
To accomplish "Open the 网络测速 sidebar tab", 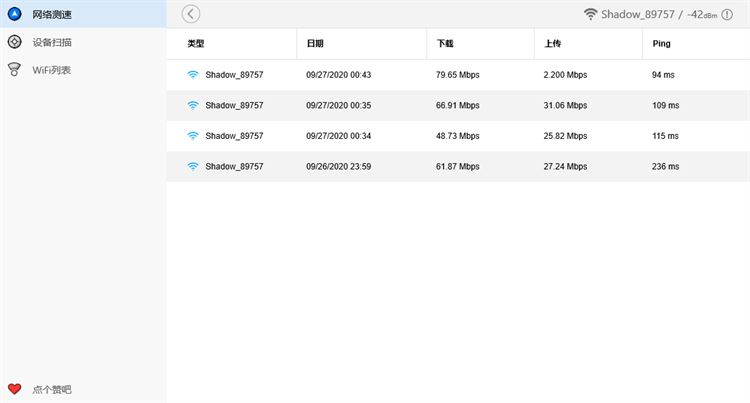I will 83,14.
